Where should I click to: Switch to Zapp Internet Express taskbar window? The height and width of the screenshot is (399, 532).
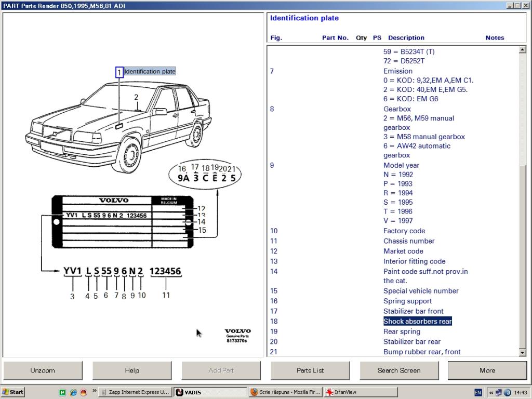[x=136, y=392]
